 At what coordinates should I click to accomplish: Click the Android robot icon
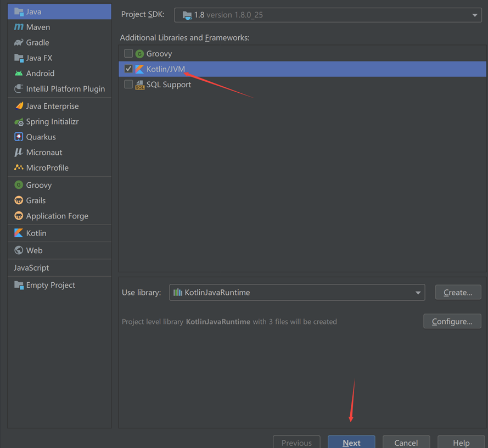(19, 73)
